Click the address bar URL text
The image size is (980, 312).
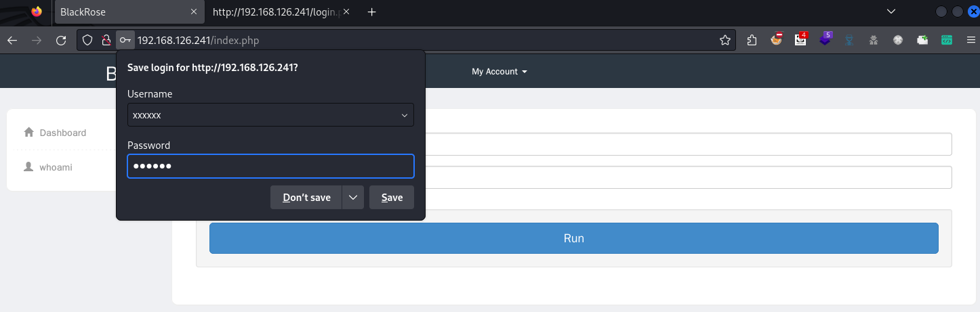[x=198, y=41]
